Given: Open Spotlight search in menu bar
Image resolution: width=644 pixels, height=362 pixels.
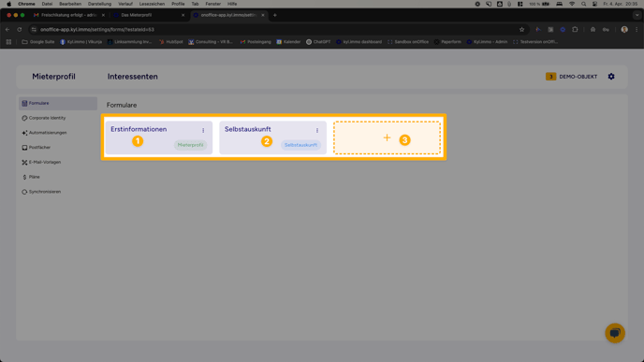Looking at the screenshot, I should point(584,4).
